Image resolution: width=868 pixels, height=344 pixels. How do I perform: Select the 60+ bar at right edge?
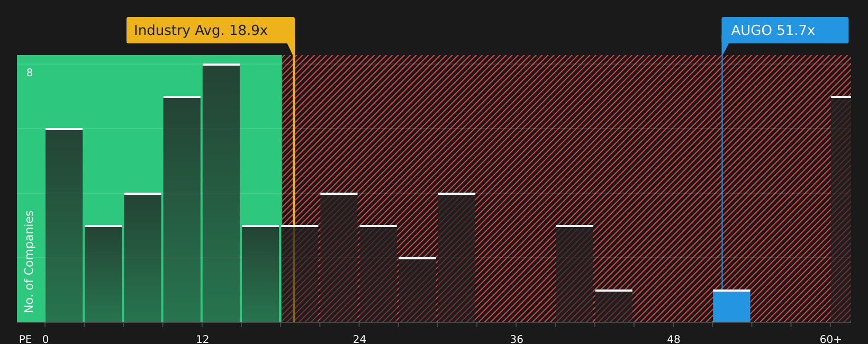coord(841,209)
